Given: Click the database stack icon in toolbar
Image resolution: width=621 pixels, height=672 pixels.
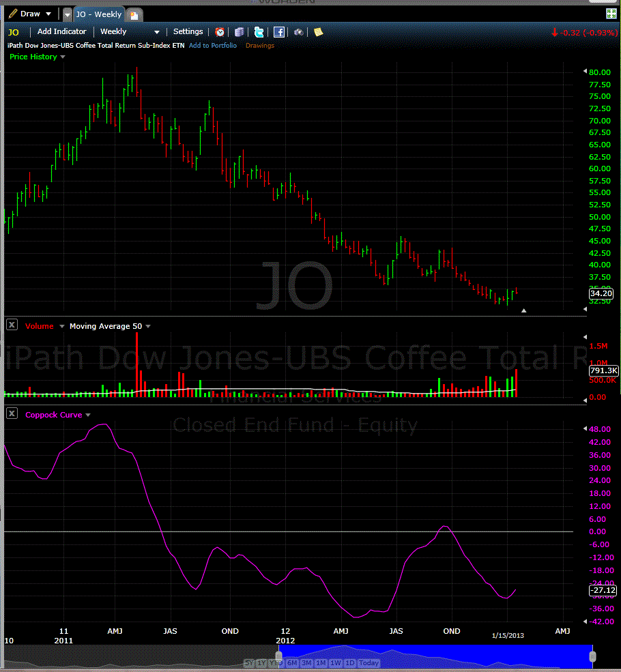Looking at the screenshot, I should click(x=240, y=32).
